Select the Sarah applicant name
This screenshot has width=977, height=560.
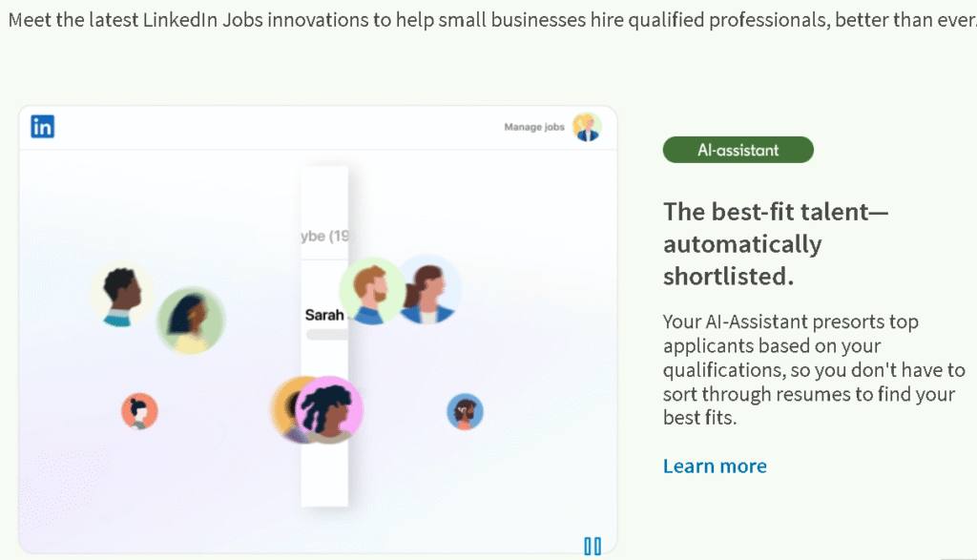coord(324,315)
